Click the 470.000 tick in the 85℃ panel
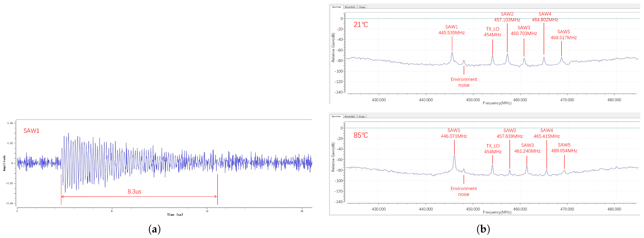Image resolution: width=644 pixels, height=238 pixels. [567, 209]
